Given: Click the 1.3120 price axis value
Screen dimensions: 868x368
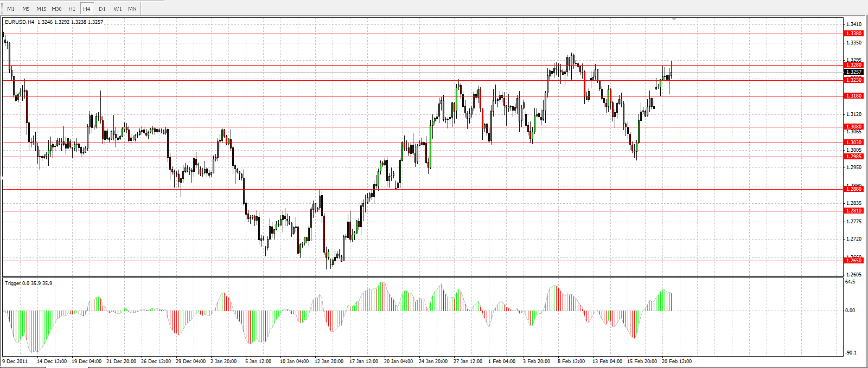Looking at the screenshot, I should tap(854, 114).
